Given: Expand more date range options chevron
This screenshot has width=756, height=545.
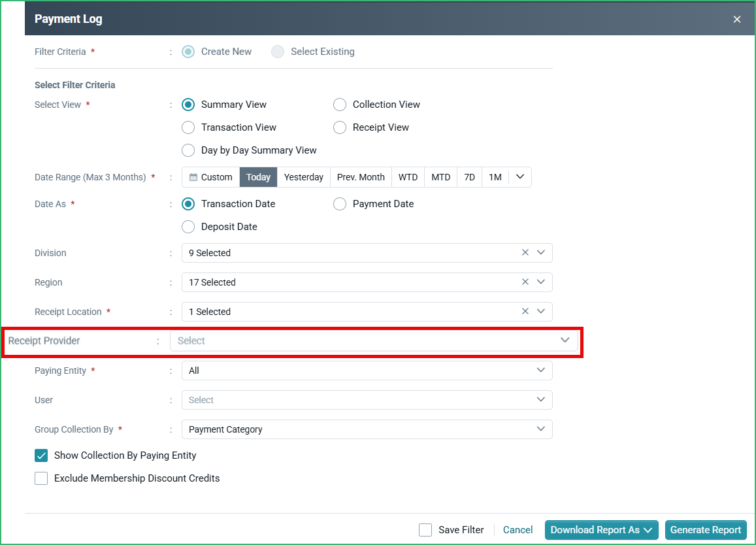Looking at the screenshot, I should tap(519, 177).
